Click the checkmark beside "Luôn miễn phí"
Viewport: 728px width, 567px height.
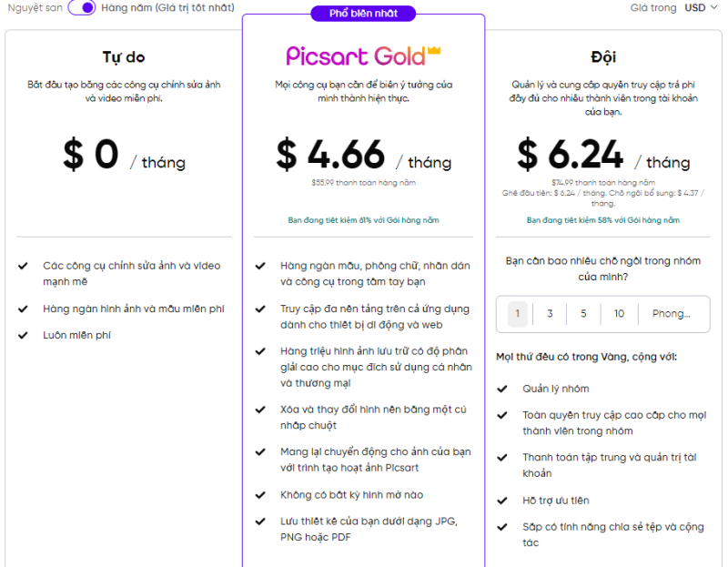[22, 334]
